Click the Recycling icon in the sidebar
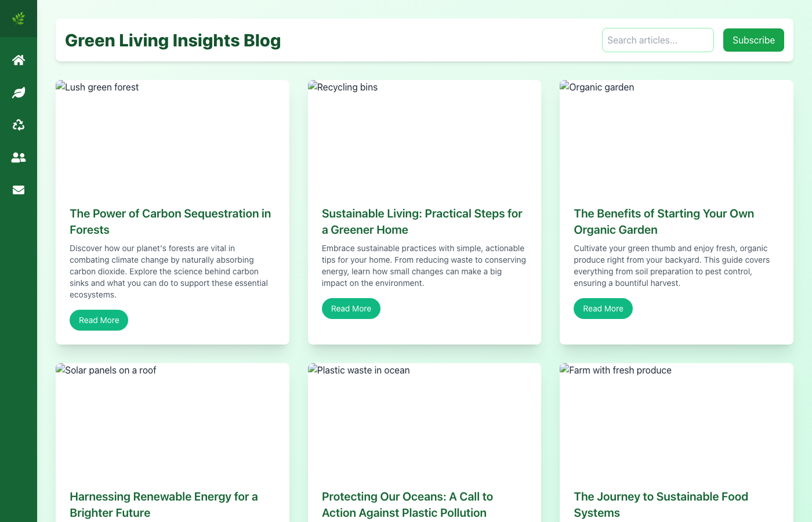 [x=18, y=125]
